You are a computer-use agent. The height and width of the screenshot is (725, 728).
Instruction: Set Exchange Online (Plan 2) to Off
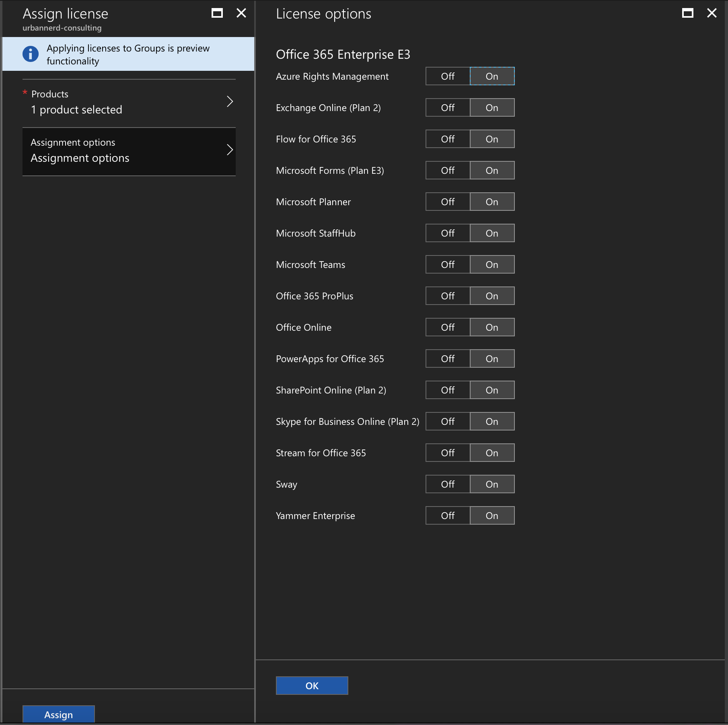coord(448,107)
